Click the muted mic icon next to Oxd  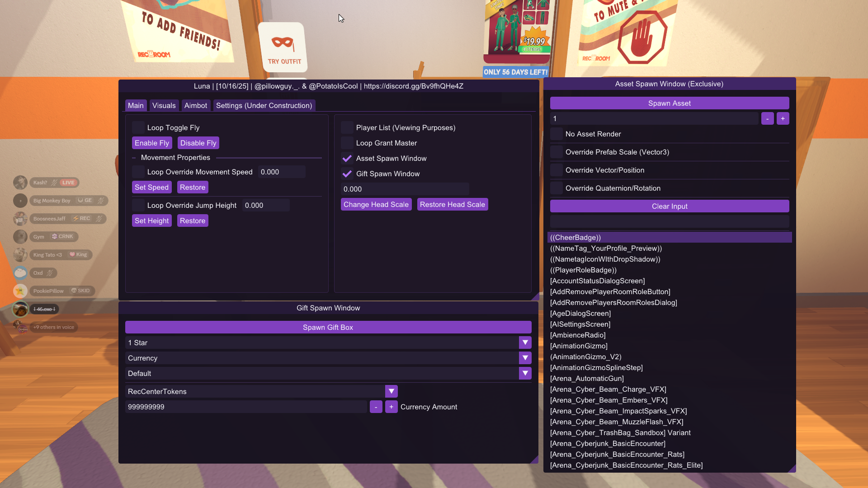50,273
